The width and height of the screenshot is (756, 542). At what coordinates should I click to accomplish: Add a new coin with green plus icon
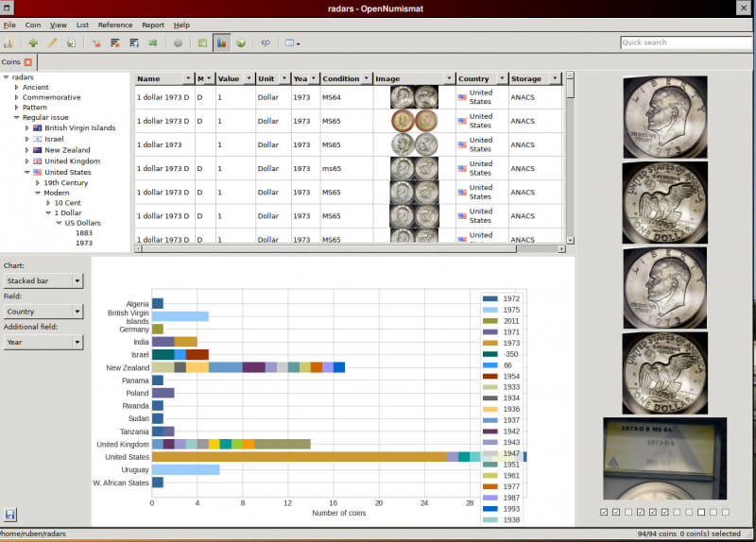33,42
